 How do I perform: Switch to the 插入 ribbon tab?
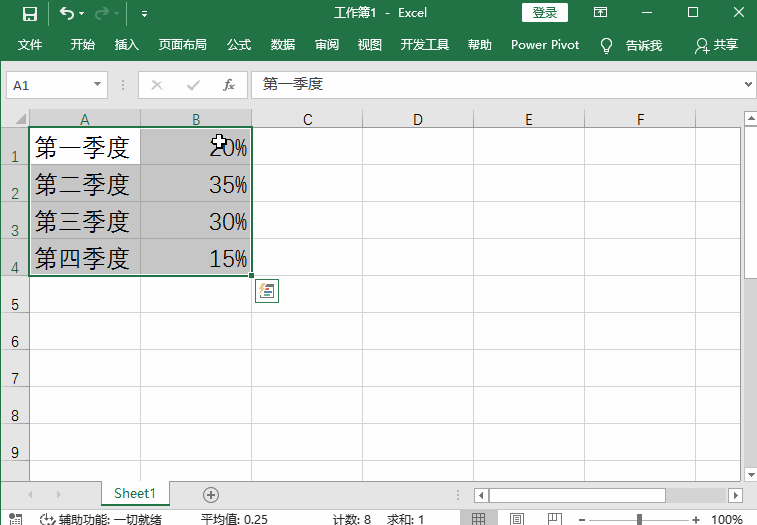click(127, 45)
